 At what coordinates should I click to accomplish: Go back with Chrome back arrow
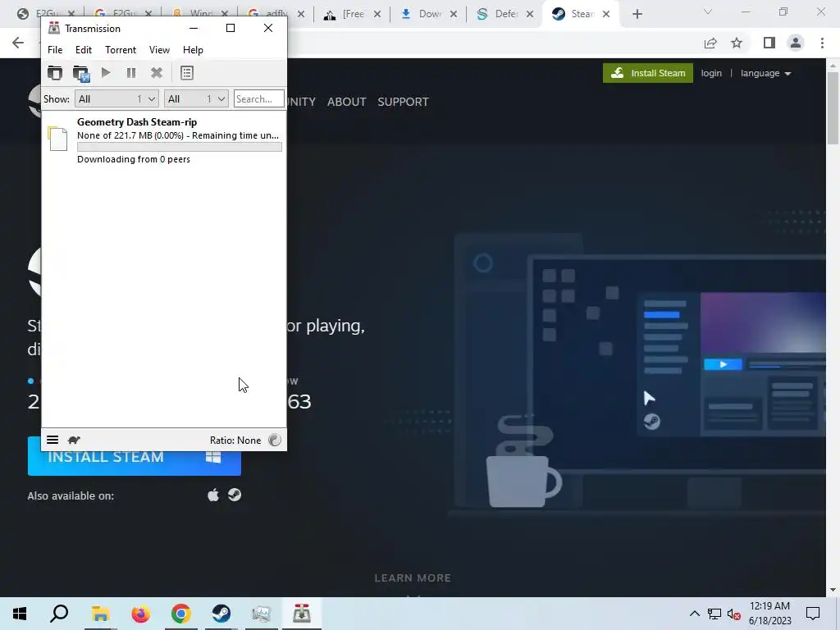[18, 43]
